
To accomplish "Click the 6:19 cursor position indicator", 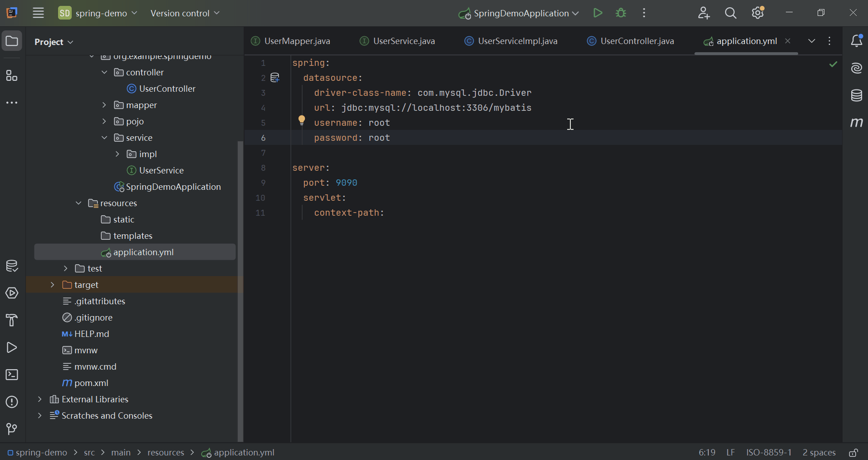I will point(707,453).
